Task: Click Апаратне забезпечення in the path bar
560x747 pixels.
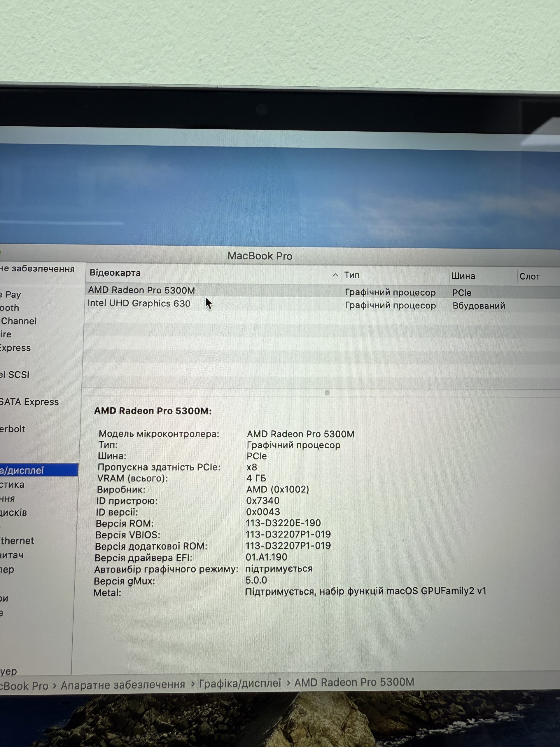Action: click(x=123, y=685)
